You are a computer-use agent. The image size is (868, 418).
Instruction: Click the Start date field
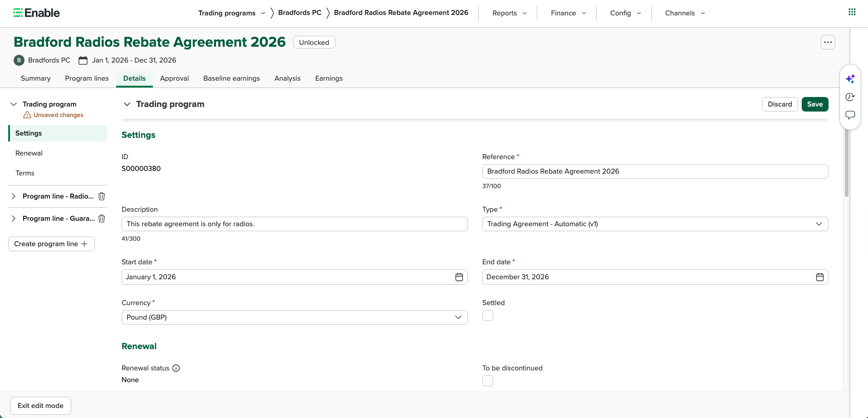tap(294, 277)
